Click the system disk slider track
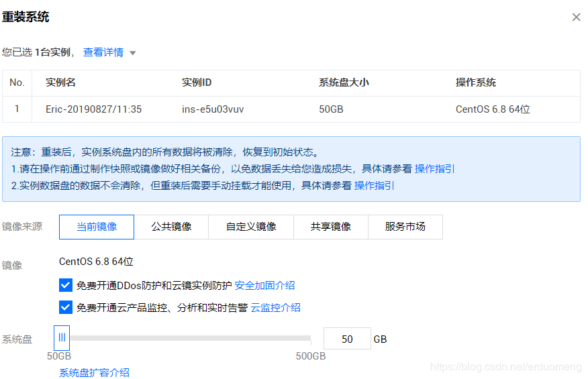This screenshot has height=379, width=588. [x=190, y=338]
